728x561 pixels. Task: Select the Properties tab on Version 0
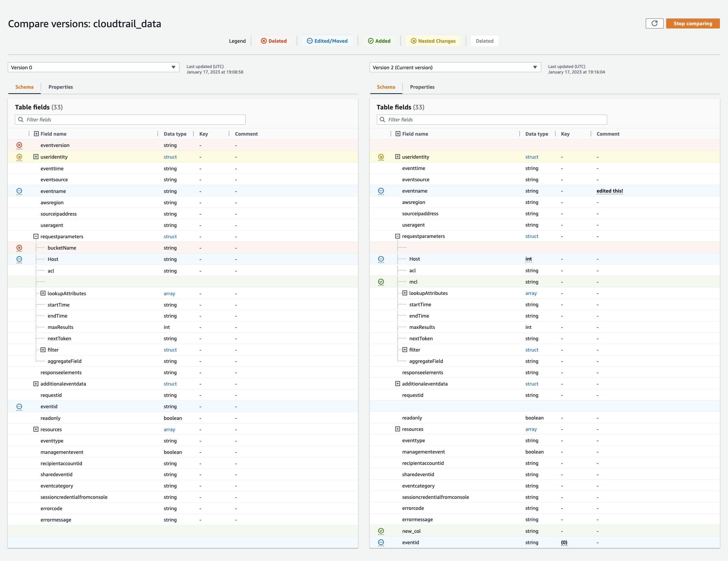tap(61, 87)
